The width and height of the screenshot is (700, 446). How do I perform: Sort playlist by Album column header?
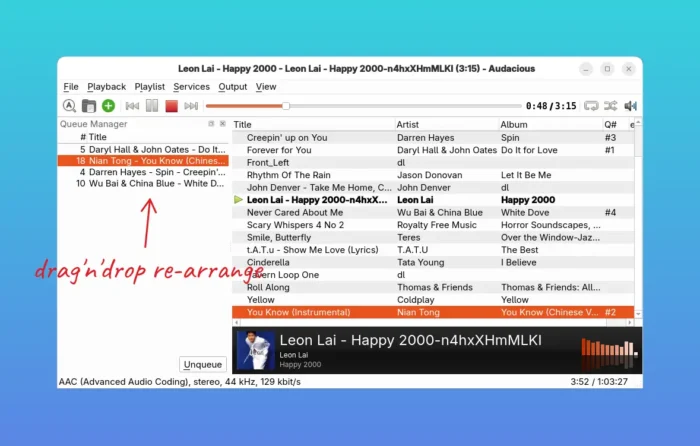514,124
